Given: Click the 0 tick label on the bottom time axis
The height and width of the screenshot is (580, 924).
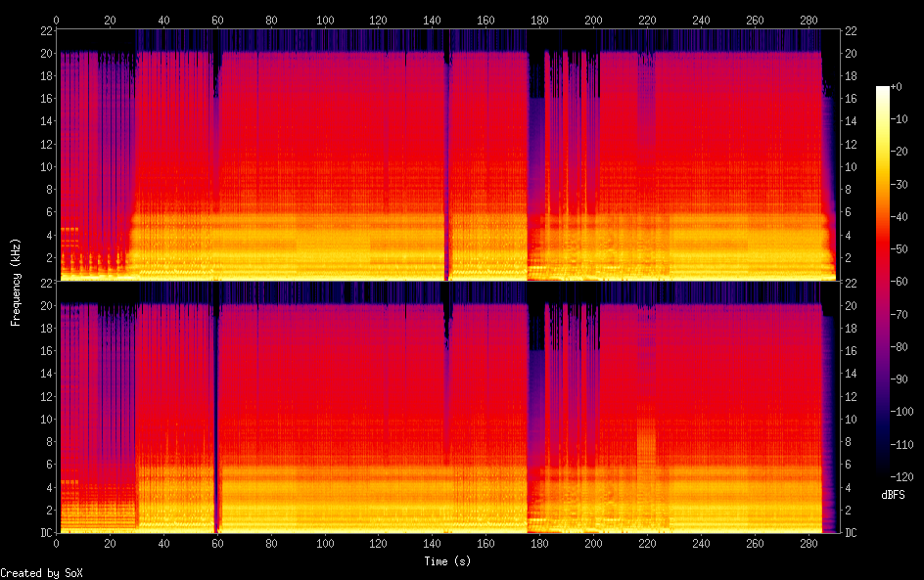Looking at the screenshot, I should (x=57, y=544).
